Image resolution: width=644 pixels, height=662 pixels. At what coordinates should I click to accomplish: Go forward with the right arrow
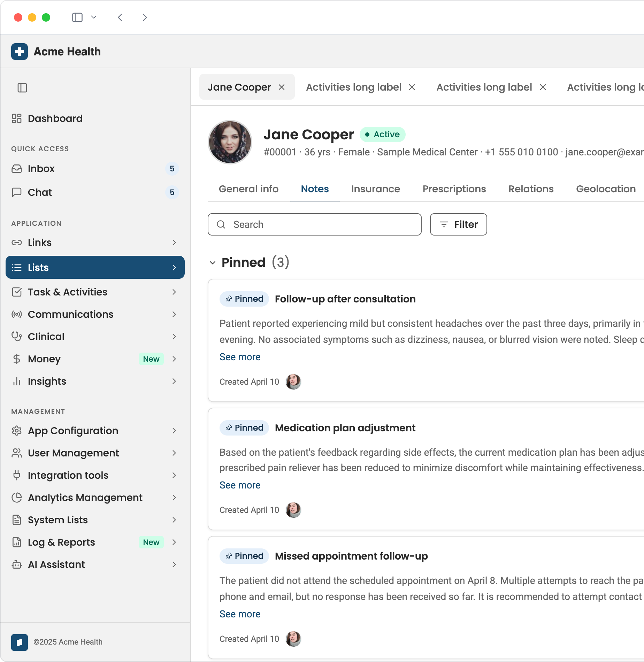[145, 17]
